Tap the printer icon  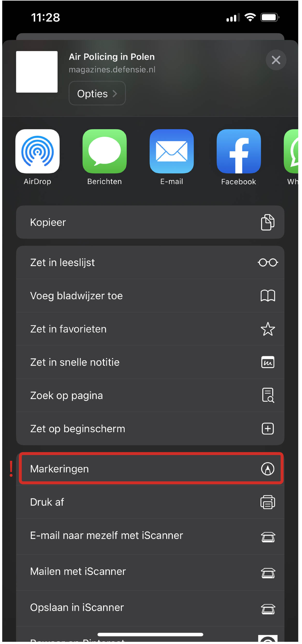coord(268,502)
